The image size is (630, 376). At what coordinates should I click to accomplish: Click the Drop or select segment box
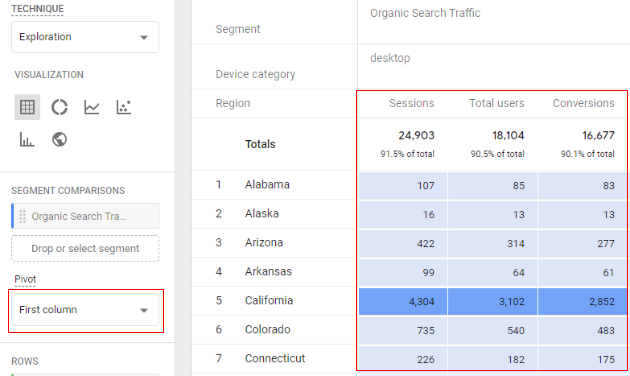(x=85, y=249)
